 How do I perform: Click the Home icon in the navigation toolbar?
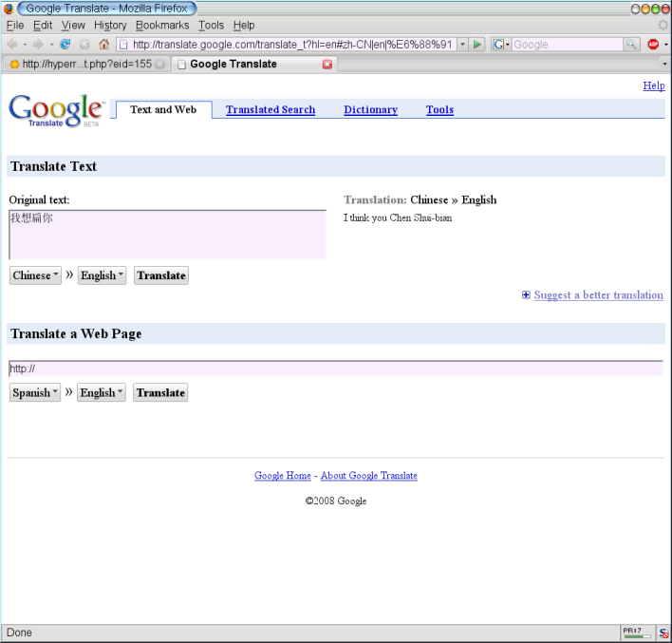(103, 45)
